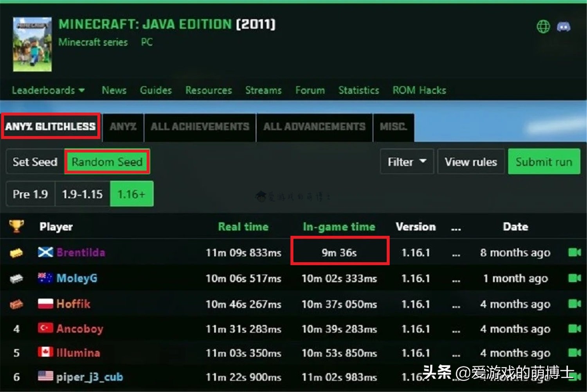Screen dimensions: 587x392
Task: Click the trophy rank column icon
Action: pos(16,226)
